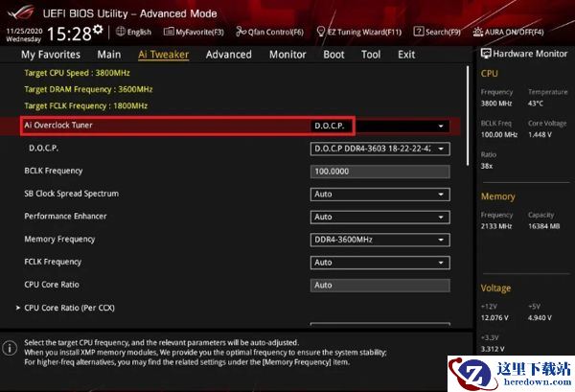Click the Performance Enhancer label
575x392 pixels.
(65, 217)
